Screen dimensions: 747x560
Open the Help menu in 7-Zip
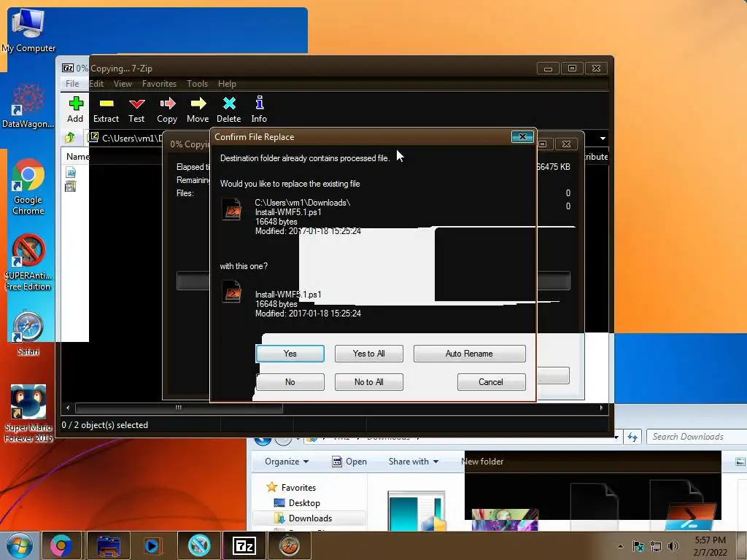(x=227, y=84)
